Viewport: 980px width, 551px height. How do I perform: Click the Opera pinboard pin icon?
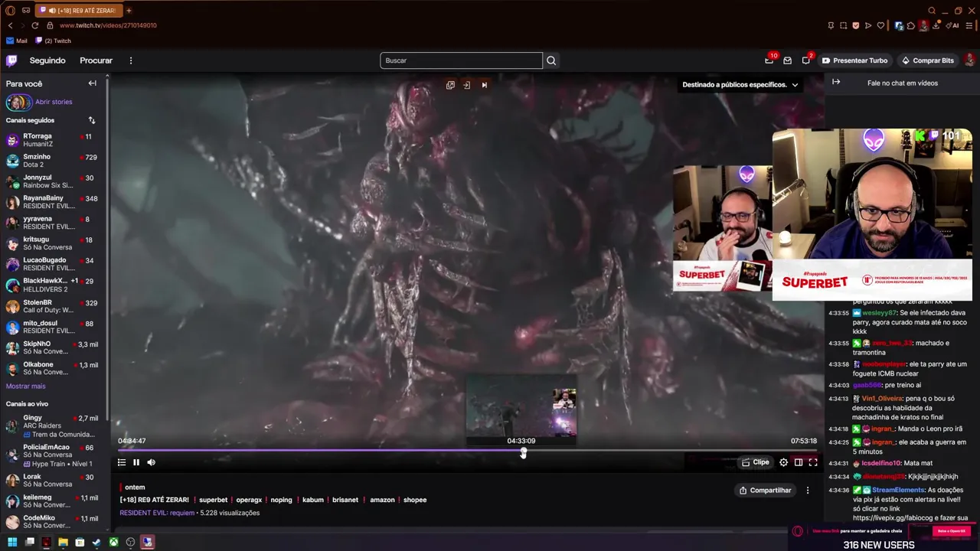831,25
